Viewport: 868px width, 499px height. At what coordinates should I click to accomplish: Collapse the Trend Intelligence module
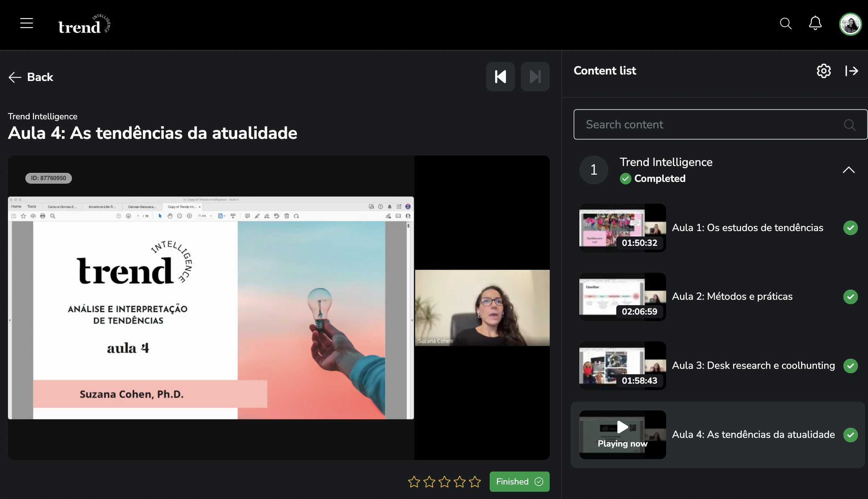[x=848, y=170]
